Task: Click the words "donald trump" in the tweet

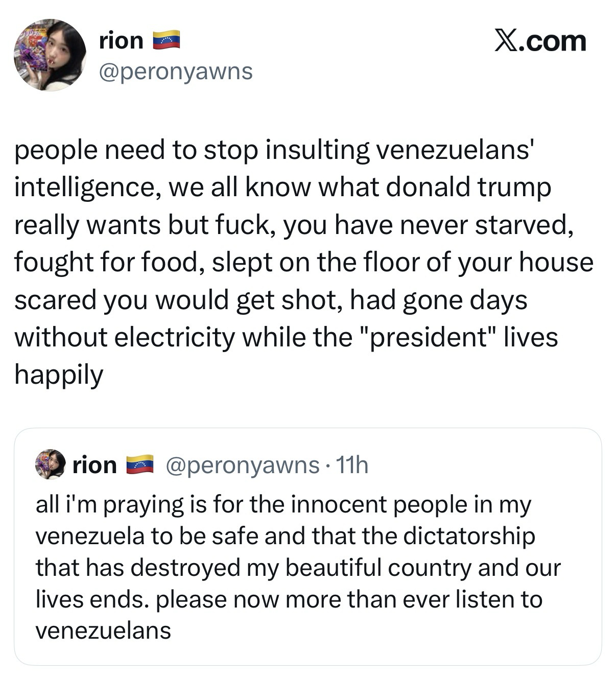Action: coord(468,188)
